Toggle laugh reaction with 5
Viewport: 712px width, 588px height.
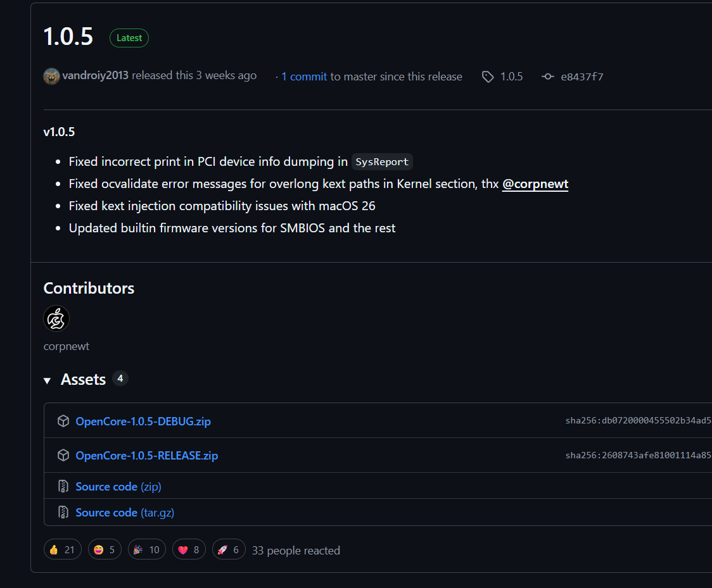click(105, 550)
